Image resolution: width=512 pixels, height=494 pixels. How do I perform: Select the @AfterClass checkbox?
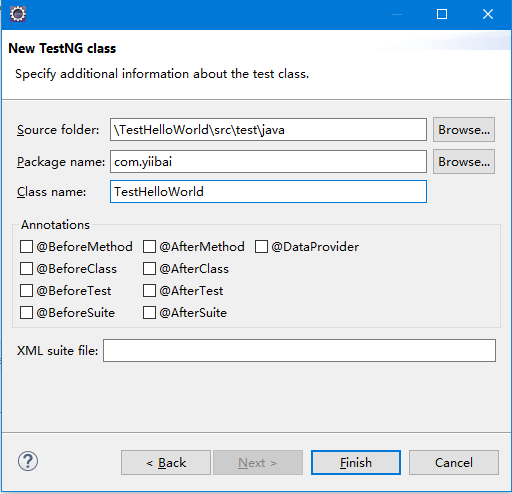pyautogui.click(x=149, y=269)
